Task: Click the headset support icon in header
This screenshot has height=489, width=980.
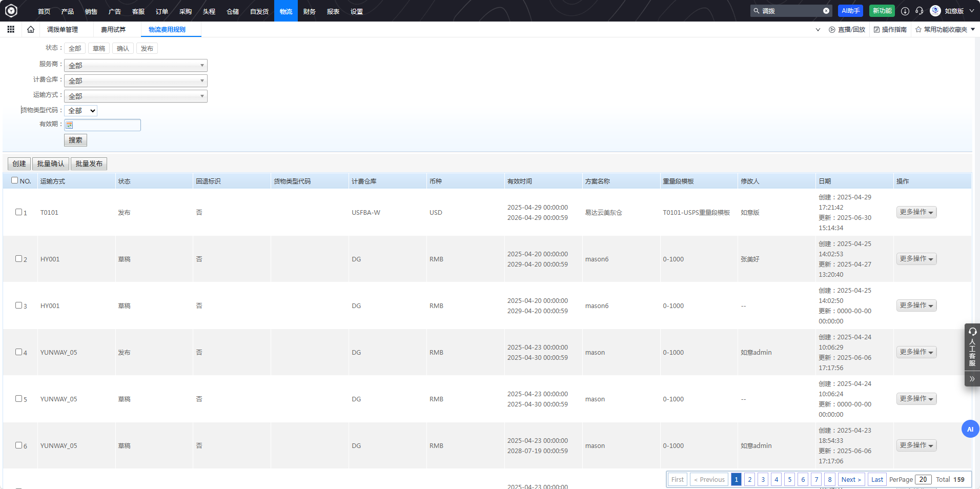Action: [x=920, y=11]
